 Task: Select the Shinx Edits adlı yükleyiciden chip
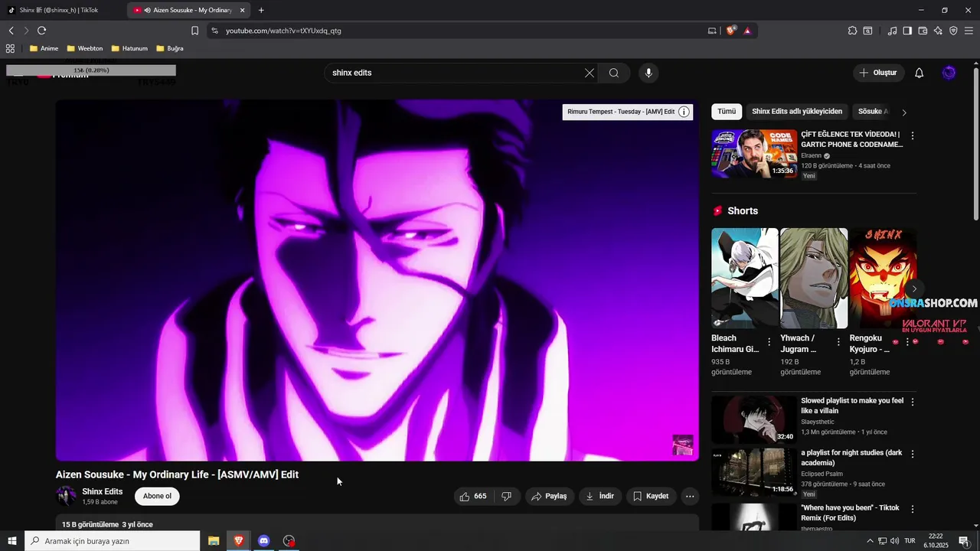797,112
